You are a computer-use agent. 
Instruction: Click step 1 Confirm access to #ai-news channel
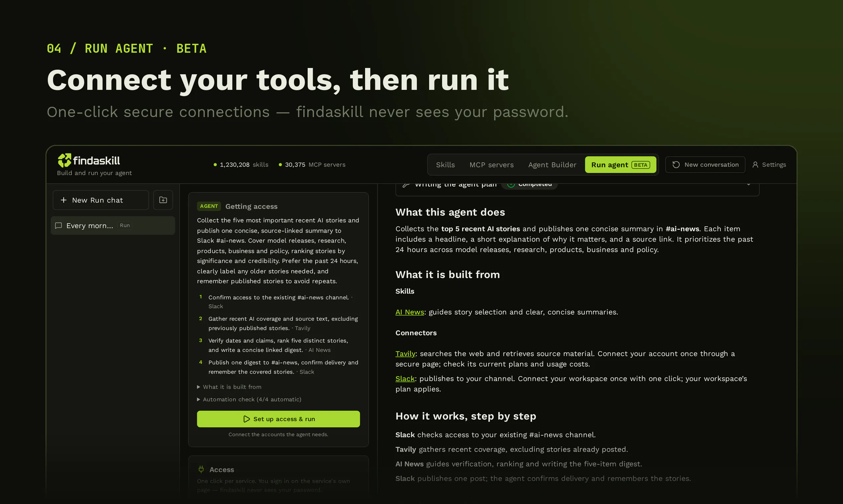point(278,302)
